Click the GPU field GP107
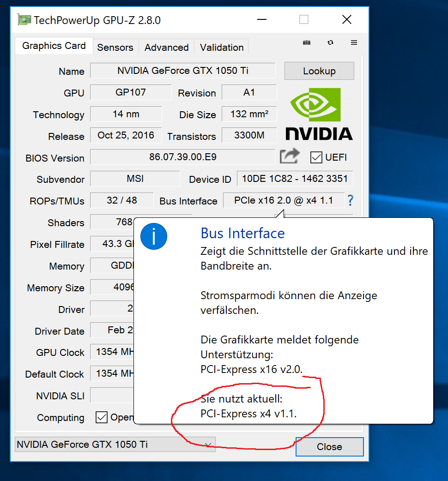Screen dimensions: 448x481 [131, 92]
